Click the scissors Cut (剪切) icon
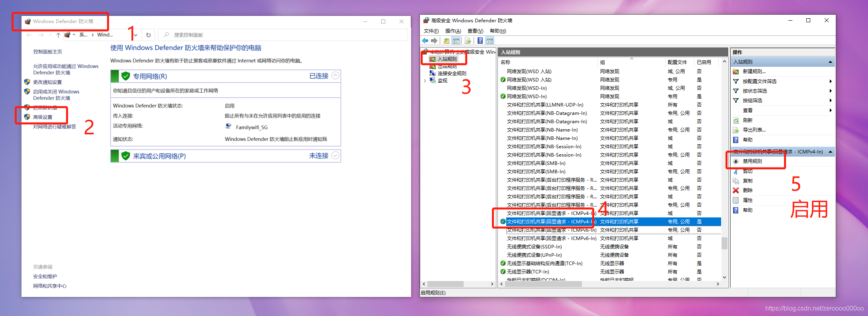Screen dimensions: 868x316 [736, 171]
